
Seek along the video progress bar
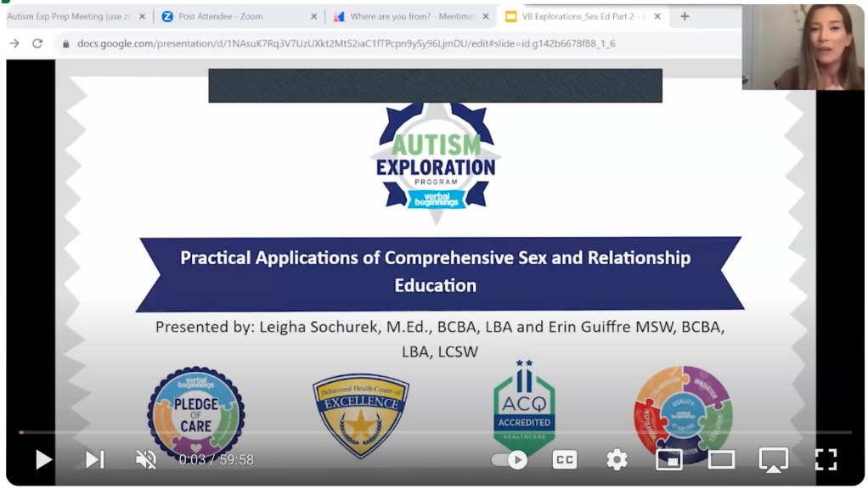point(435,432)
